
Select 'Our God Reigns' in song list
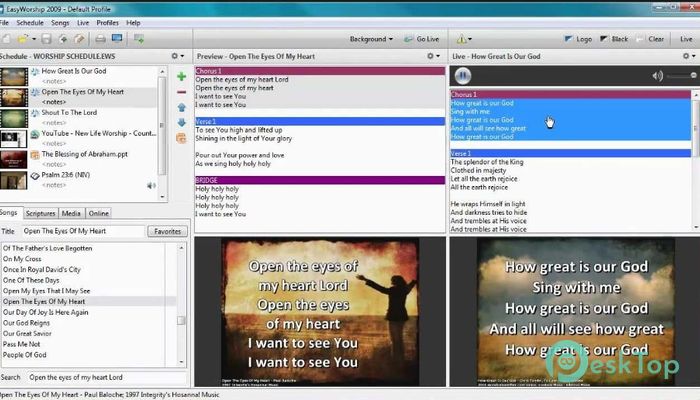(x=26, y=323)
